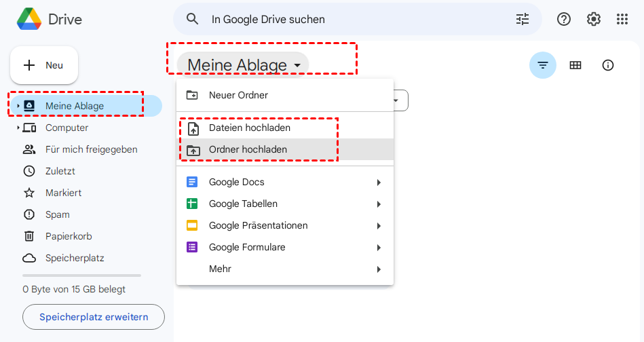The image size is (644, 342).
Task: Select Neuer Ordner menu entry
Action: (238, 95)
